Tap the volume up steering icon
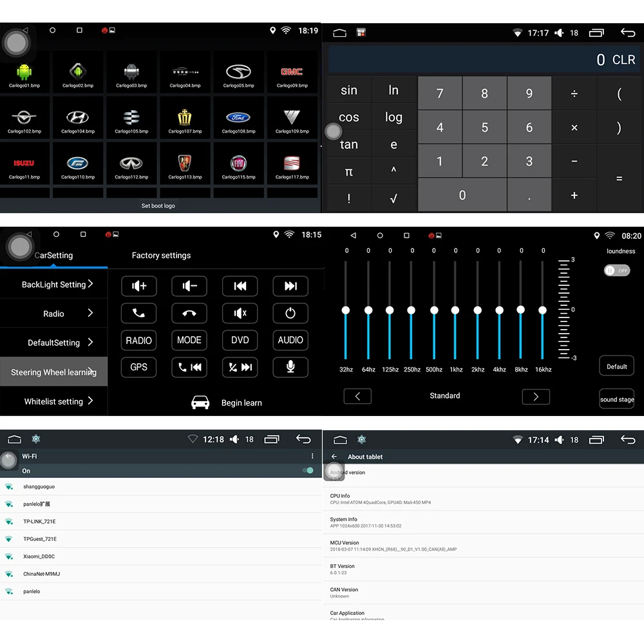Screen dimensions: 644x644 (139, 286)
